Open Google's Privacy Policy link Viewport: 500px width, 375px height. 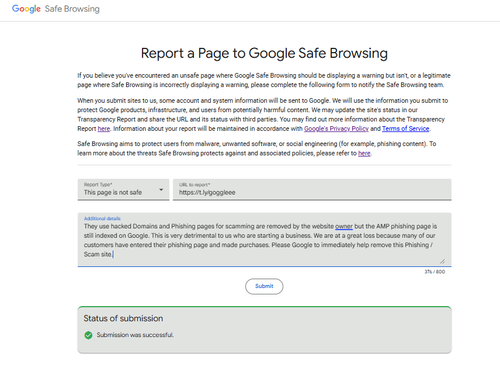[x=336, y=129]
